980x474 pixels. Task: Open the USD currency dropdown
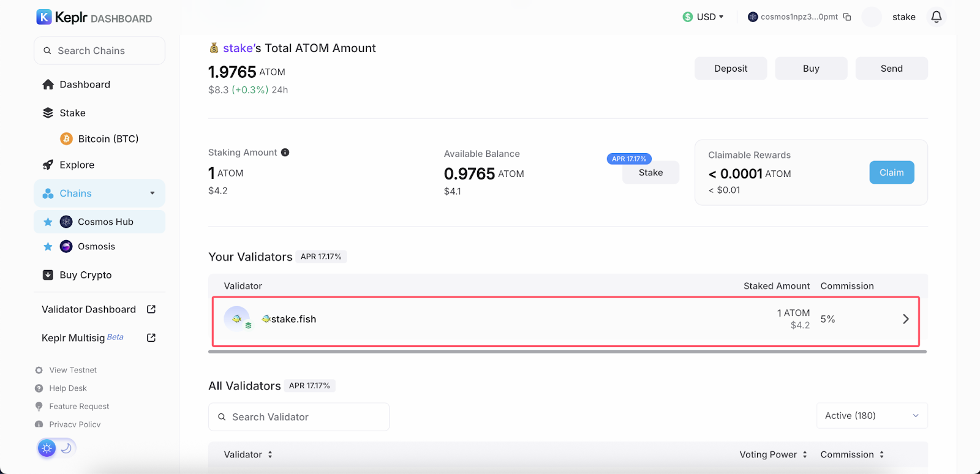(704, 17)
